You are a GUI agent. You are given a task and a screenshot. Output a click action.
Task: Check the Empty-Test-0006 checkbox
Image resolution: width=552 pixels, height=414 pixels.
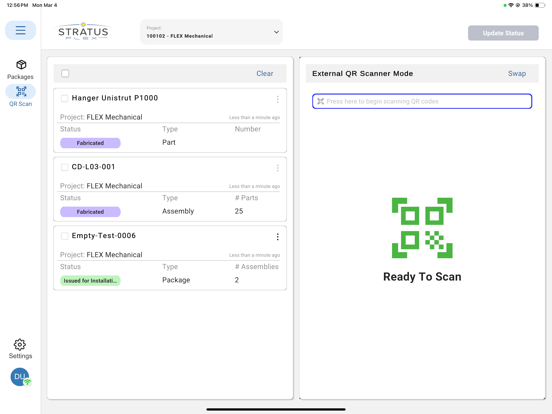point(64,236)
